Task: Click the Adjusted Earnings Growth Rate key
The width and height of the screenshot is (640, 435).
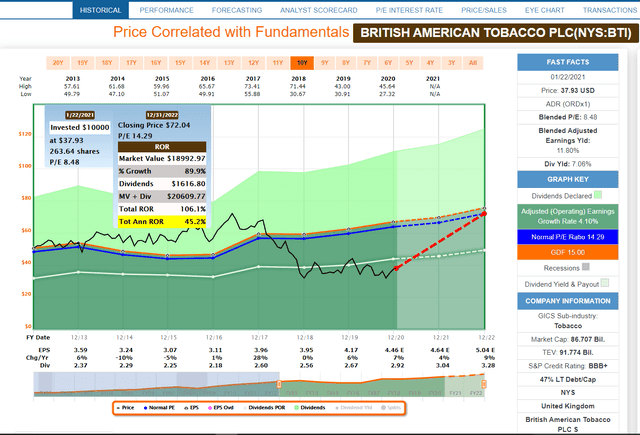Action: [x=567, y=216]
